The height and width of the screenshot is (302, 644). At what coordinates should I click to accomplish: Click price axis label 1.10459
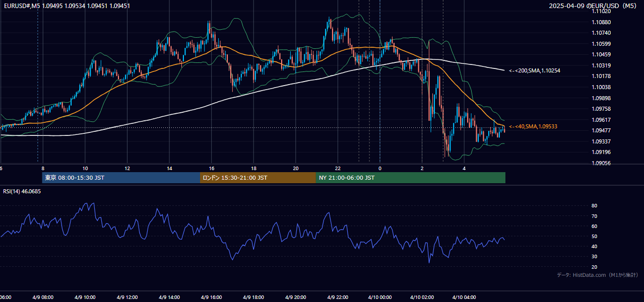(x=602, y=54)
